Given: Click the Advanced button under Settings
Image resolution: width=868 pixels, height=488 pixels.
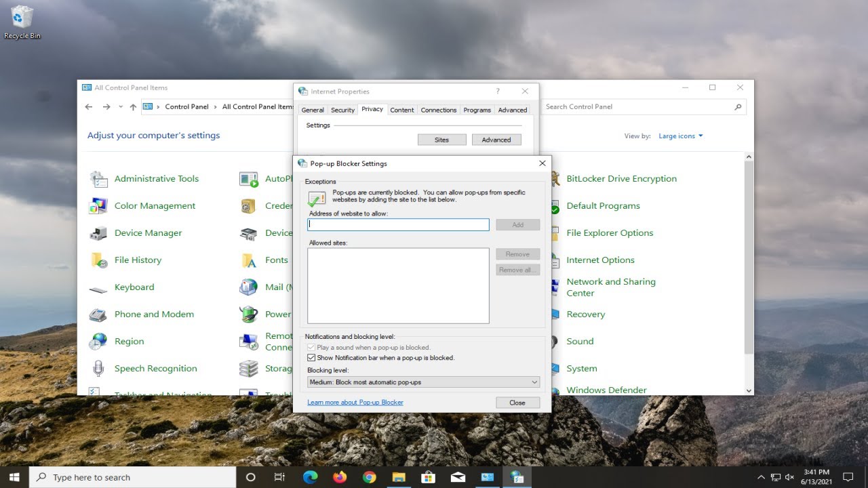Looking at the screenshot, I should pyautogui.click(x=496, y=140).
